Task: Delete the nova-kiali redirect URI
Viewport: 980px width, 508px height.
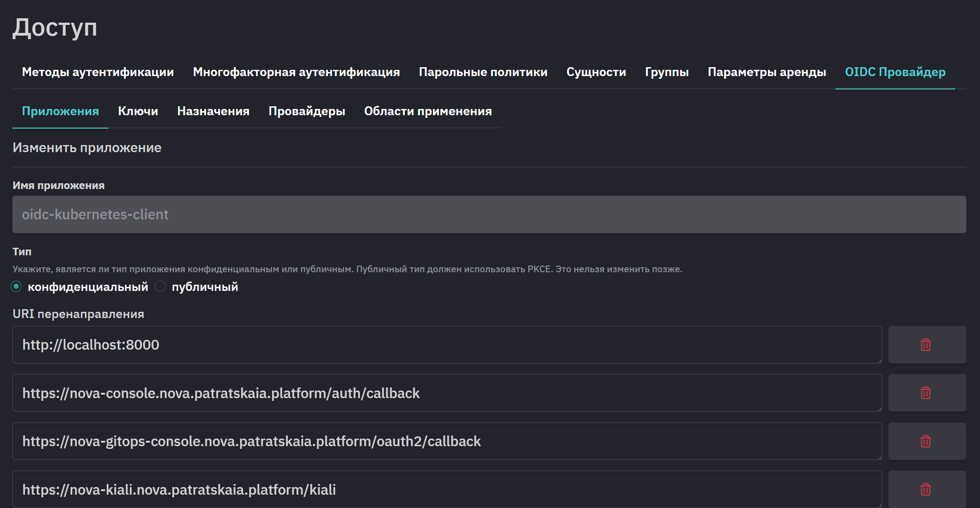Action: 927,489
